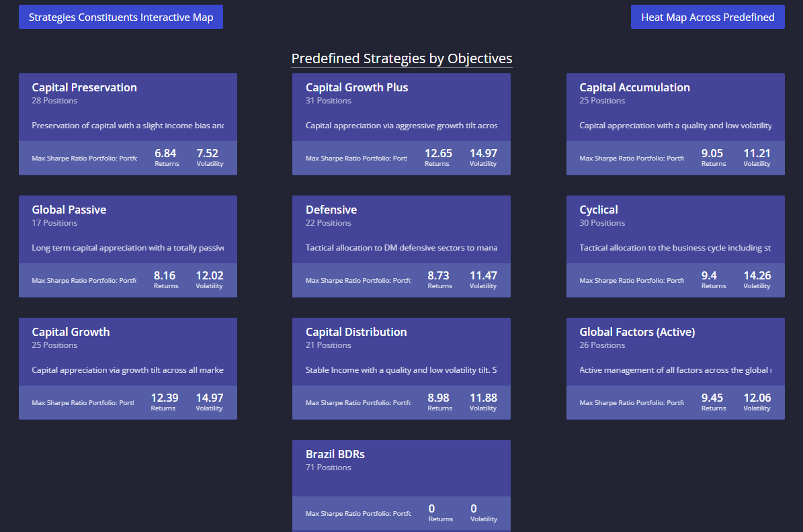Click Global Passive 8.16 returns value
Screen dimensions: 803x532
pos(165,275)
